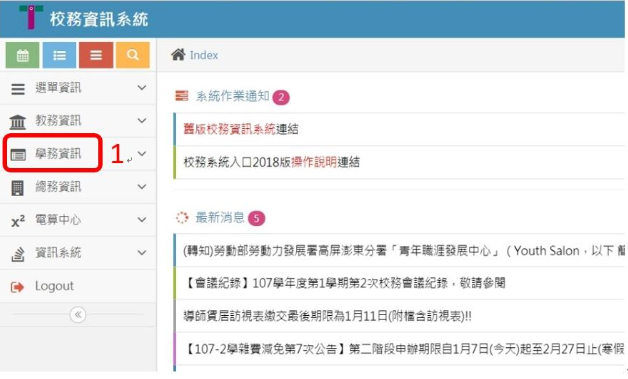Expand the 教務資訊 chevron
Screen dimensions: 628x379
point(142,121)
